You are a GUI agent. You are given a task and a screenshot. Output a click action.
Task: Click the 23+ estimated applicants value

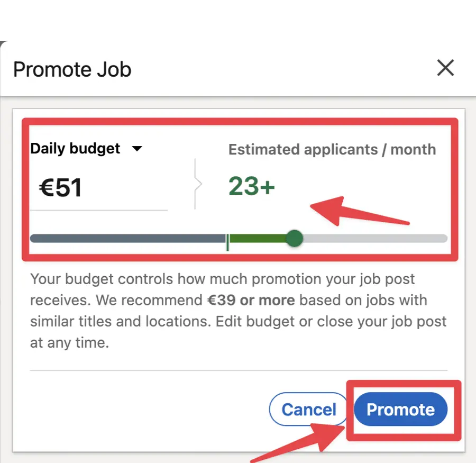click(251, 186)
